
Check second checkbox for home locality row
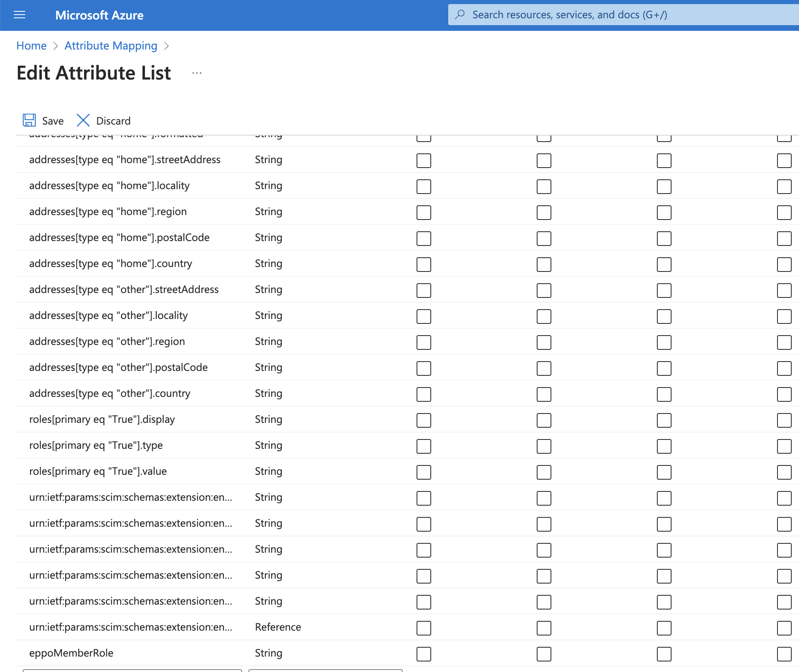tap(544, 187)
